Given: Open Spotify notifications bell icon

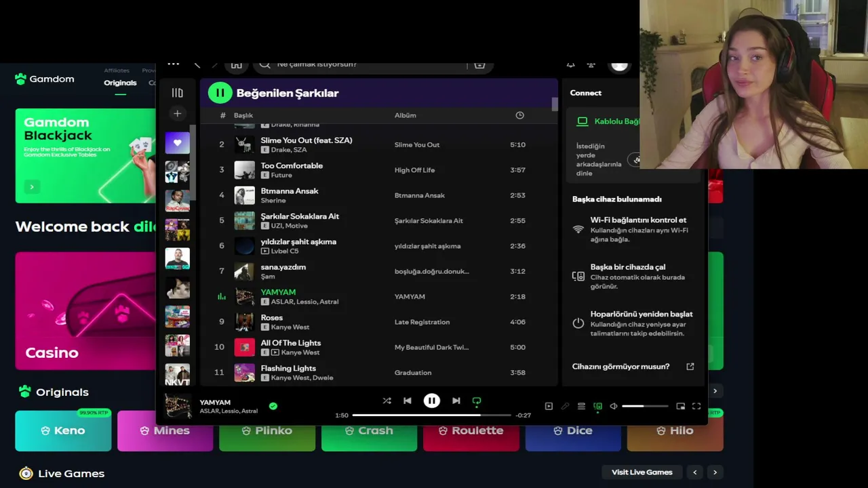Looking at the screenshot, I should [570, 64].
